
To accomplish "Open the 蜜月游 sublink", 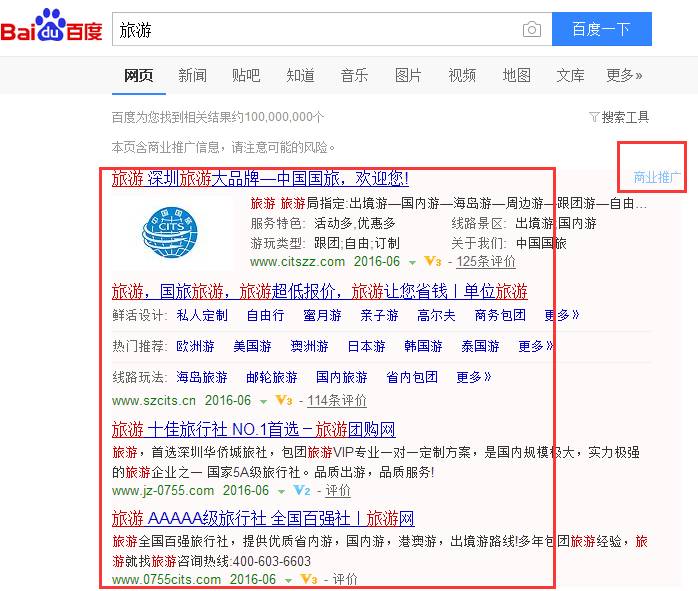I will (322, 316).
